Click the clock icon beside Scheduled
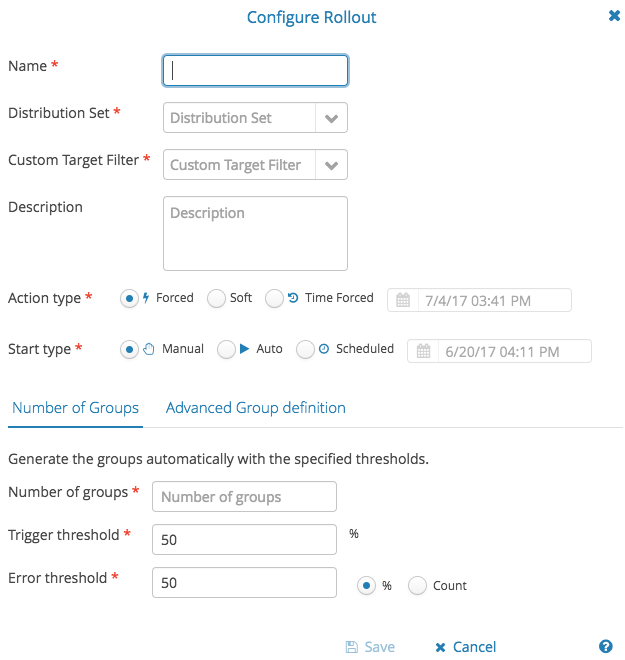This screenshot has width=625, height=660. (x=323, y=349)
